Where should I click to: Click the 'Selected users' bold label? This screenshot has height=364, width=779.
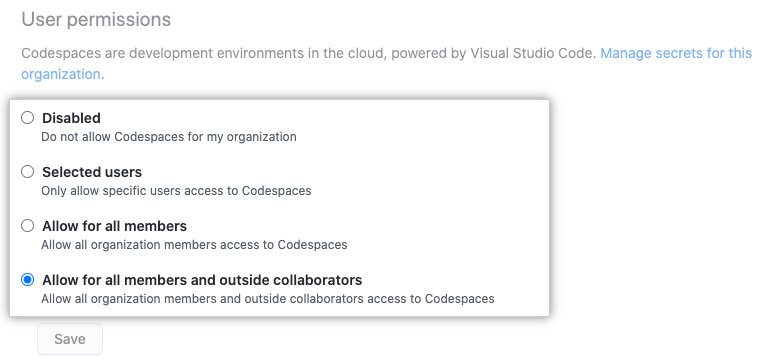pos(92,172)
